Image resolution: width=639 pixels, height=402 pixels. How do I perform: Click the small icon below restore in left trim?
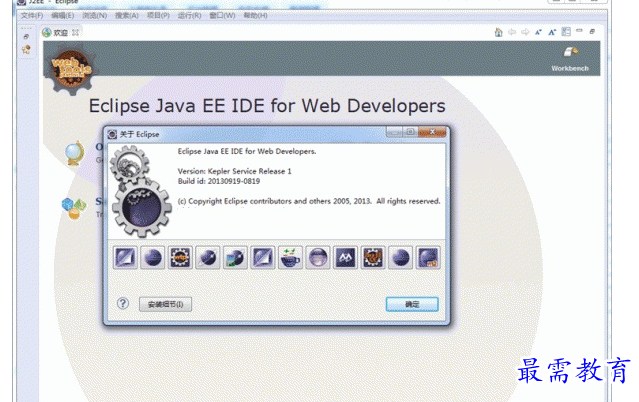tap(26, 50)
